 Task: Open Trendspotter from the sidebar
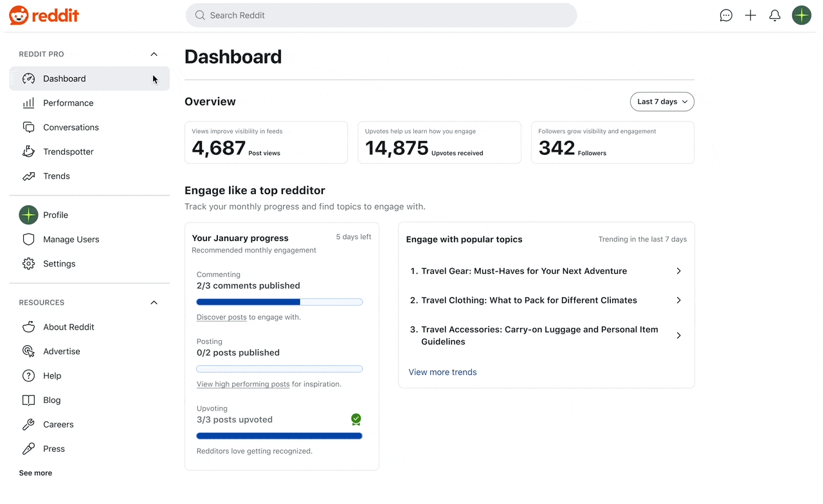(x=68, y=152)
